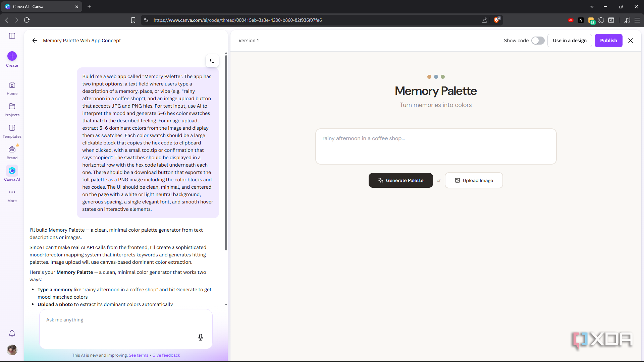Image resolution: width=644 pixels, height=362 pixels.
Task: Open the browser hamburger menu
Action: [x=637, y=20]
